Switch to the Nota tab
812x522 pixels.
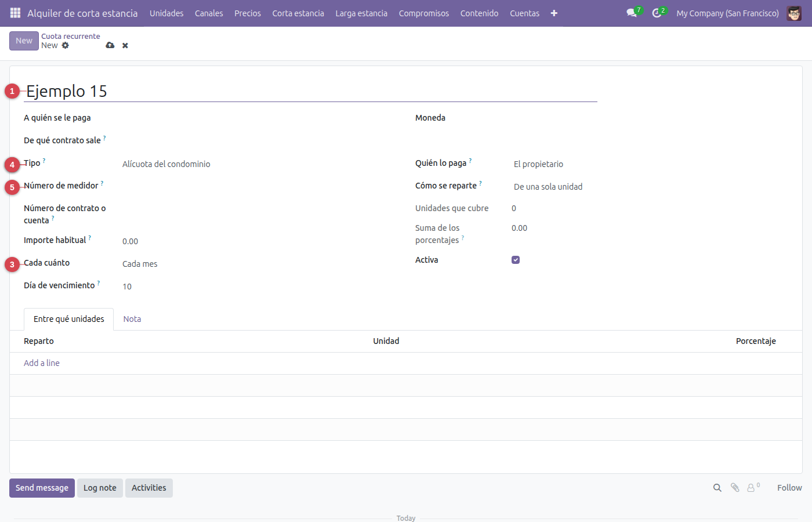click(132, 319)
